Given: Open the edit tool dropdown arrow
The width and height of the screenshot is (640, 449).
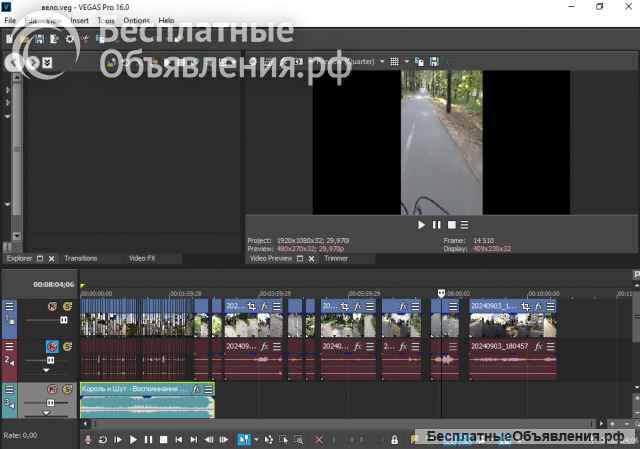Looking at the screenshot, I should click(256, 440).
